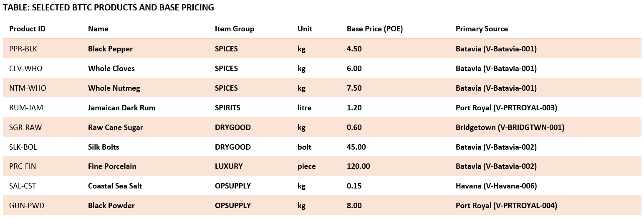
Task: Click the Bridgetown (V-BRIDGTWN-001) source cell
Action: click(510, 127)
